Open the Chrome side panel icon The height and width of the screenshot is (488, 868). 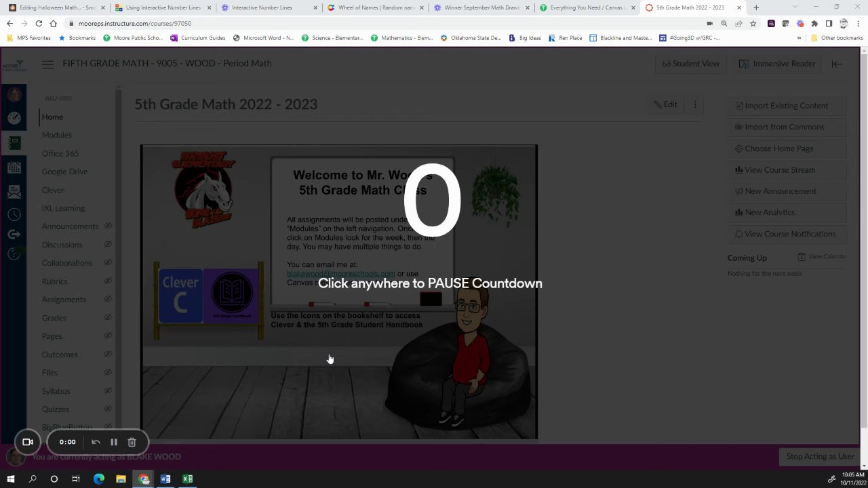(x=829, y=23)
